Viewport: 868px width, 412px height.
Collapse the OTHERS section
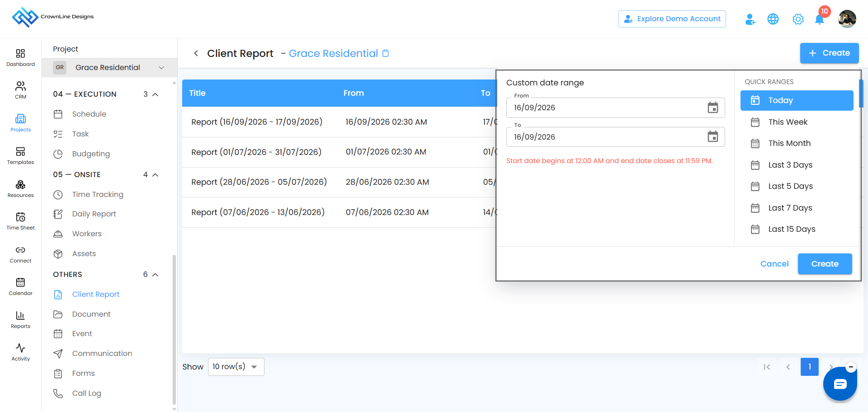(x=155, y=275)
